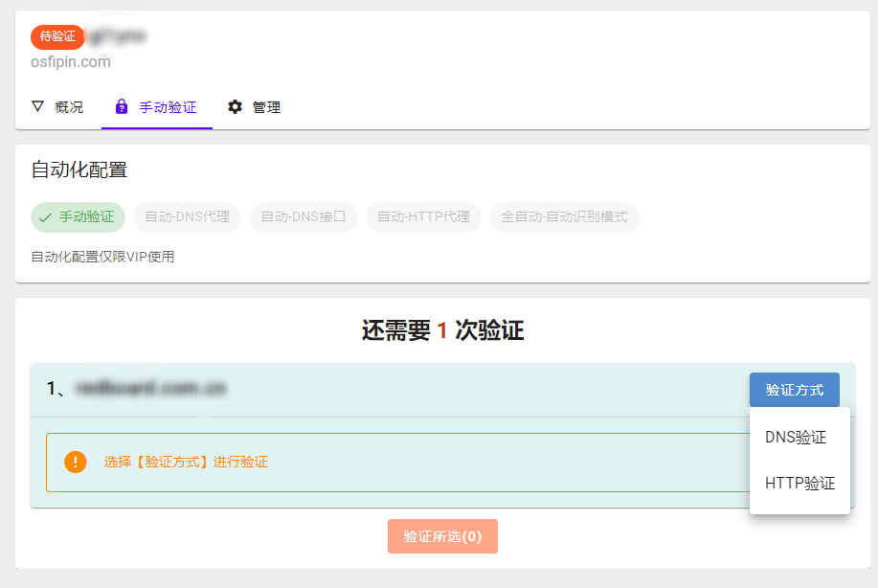Switch to the 手动验证 tab
The width and height of the screenshot is (878, 588).
[x=157, y=106]
